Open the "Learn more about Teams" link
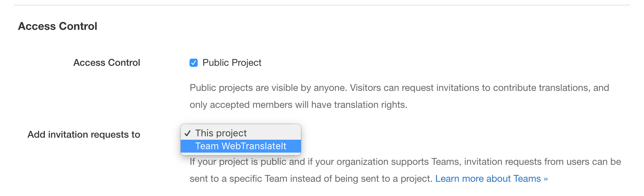 tap(488, 179)
